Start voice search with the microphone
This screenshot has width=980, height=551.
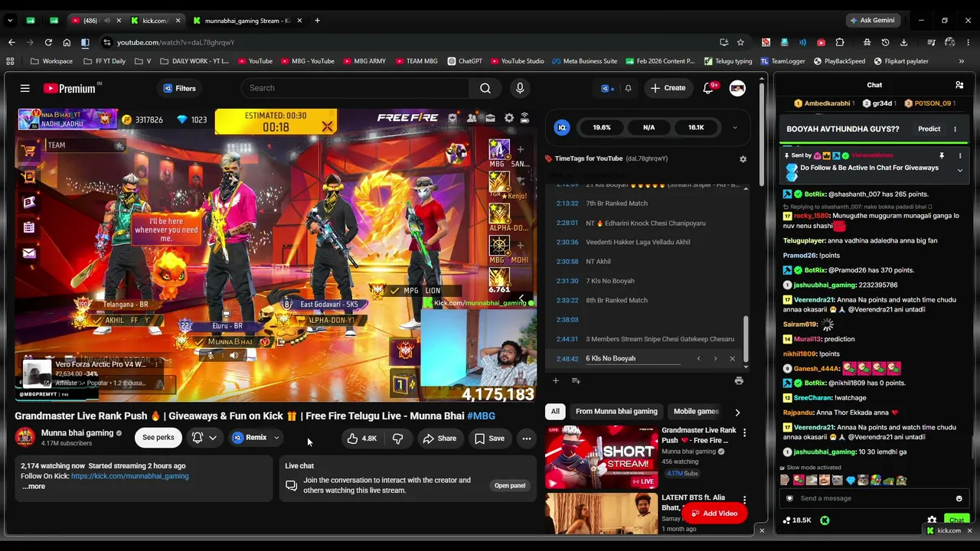point(520,88)
